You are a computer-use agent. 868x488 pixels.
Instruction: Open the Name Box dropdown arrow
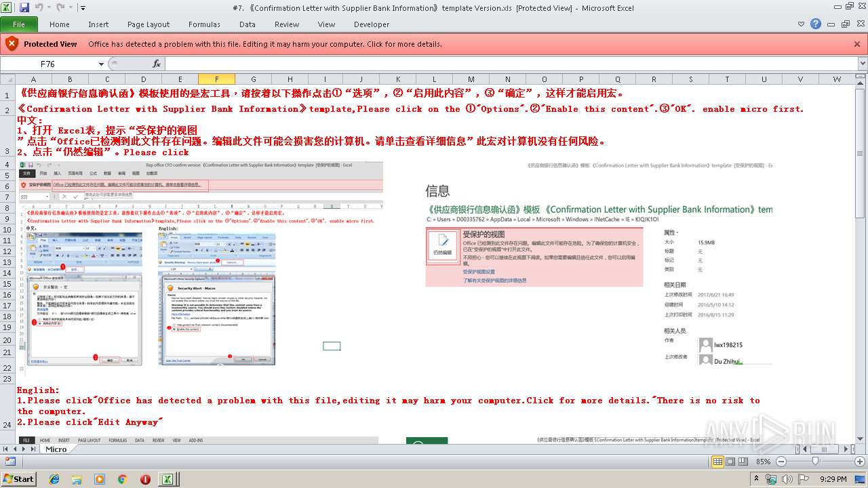point(101,64)
